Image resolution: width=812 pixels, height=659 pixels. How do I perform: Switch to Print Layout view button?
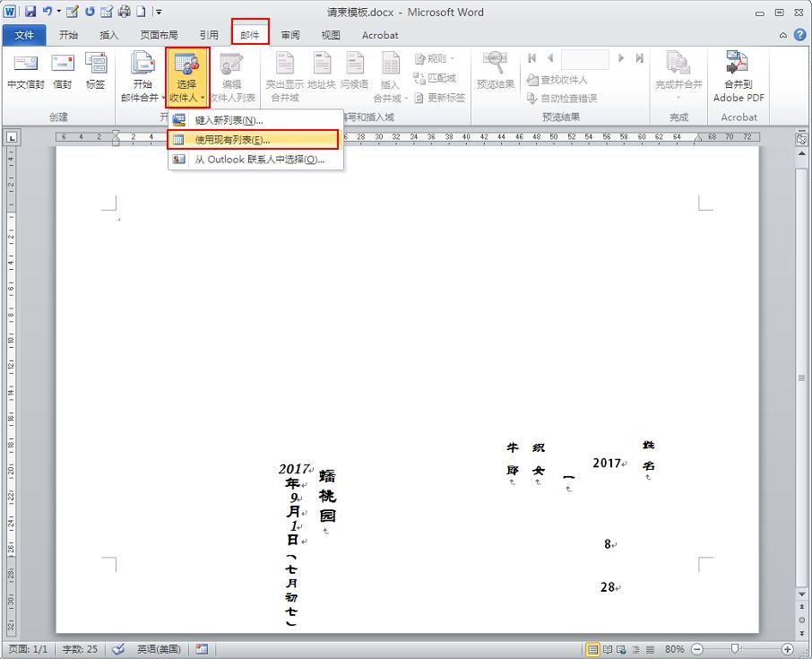tap(592, 649)
